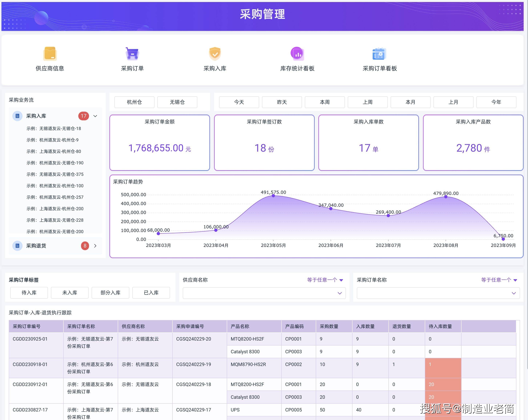528x420 pixels.
Task: Click the 2023年06月 chart point 347,040.00
Action: coord(331,209)
